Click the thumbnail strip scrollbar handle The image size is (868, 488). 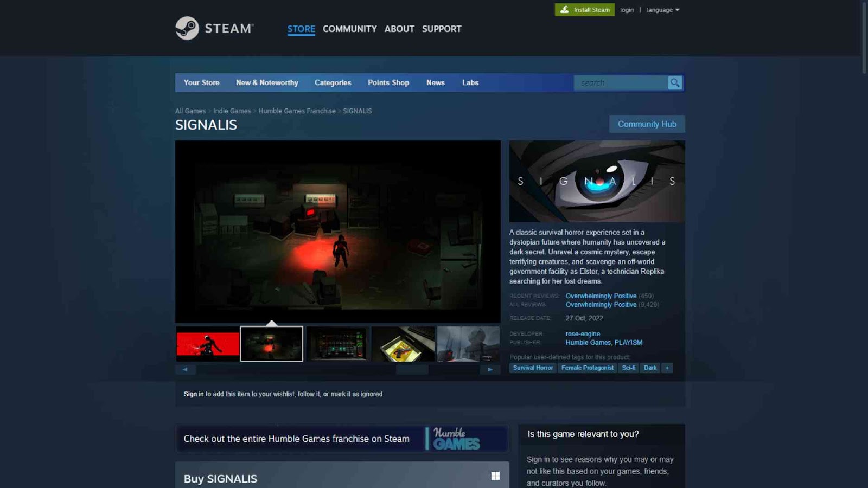[x=412, y=369]
